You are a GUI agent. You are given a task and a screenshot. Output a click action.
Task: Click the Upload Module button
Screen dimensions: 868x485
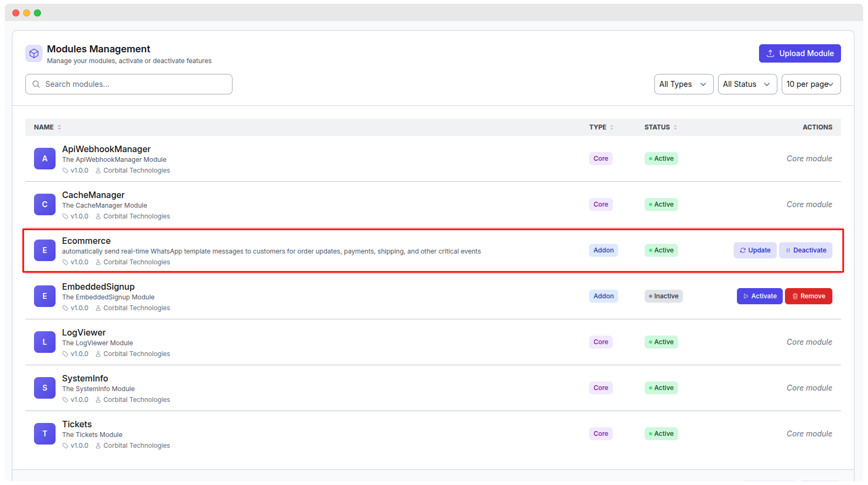799,53
